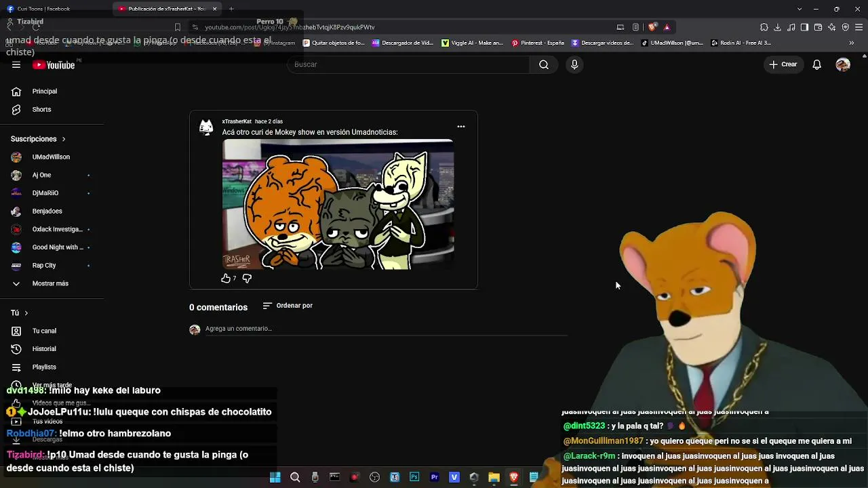The width and height of the screenshot is (868, 488).
Task: Click the Crear button
Action: tap(783, 64)
